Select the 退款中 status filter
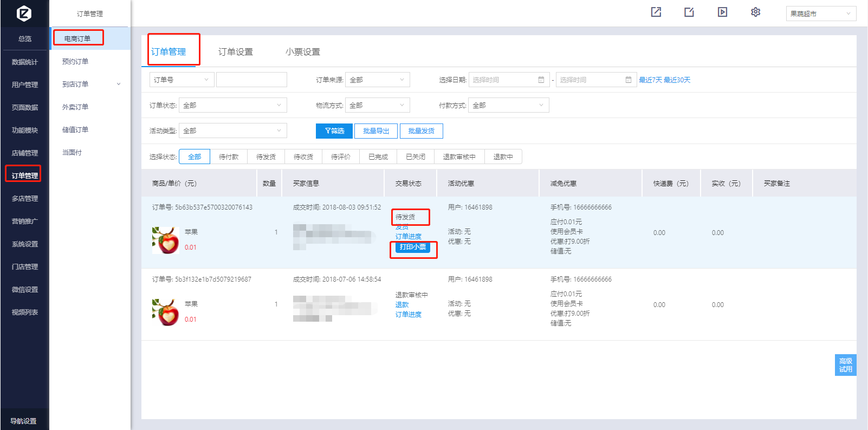 pos(503,157)
